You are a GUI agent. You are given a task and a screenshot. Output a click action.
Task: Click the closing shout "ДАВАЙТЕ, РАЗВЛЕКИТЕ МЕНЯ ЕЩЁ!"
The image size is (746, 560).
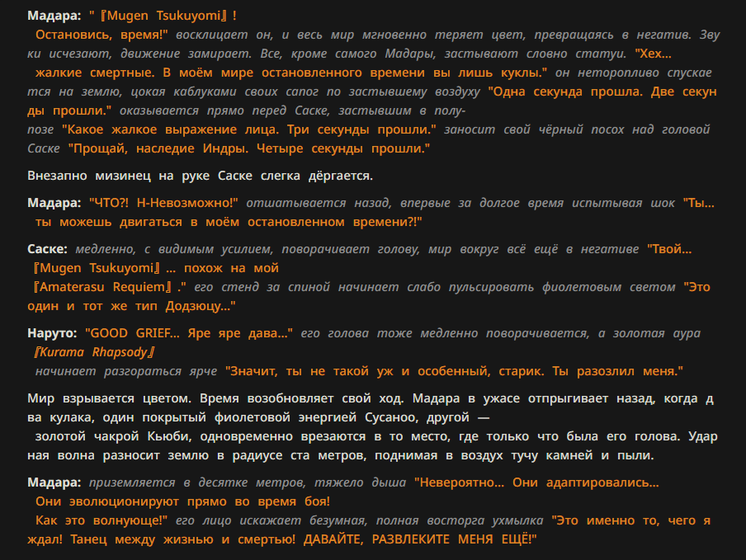[x=420, y=539]
